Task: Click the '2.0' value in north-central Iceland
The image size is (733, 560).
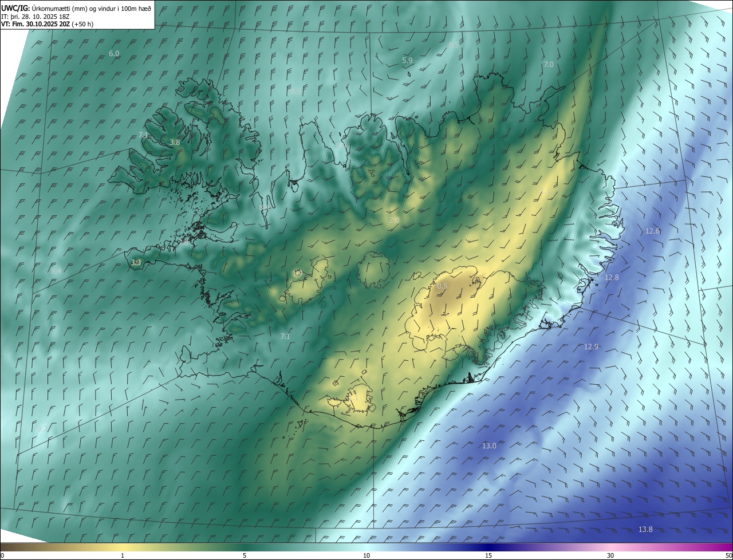Action: point(394,220)
